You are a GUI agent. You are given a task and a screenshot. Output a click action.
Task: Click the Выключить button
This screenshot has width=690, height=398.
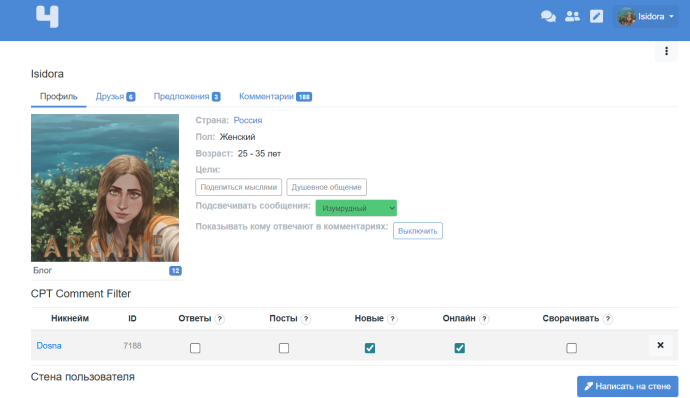tap(418, 231)
